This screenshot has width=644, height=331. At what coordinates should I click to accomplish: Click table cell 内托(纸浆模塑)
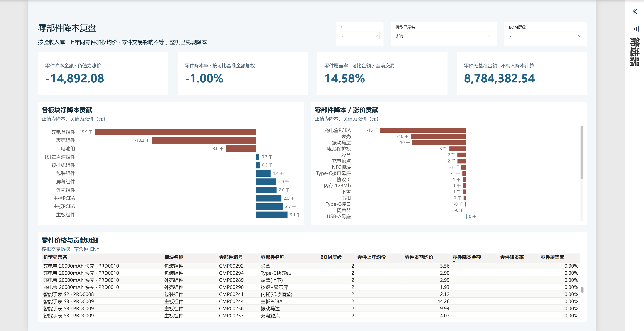tap(276, 294)
